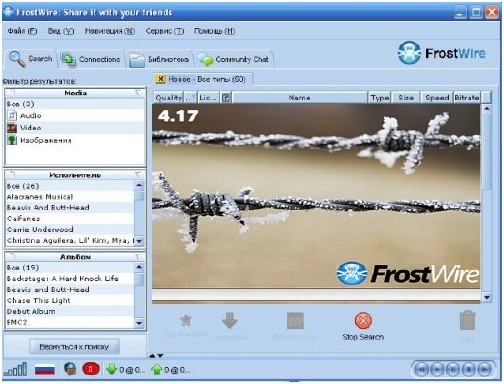Click the green download speed arrow

pyautogui.click(x=112, y=369)
